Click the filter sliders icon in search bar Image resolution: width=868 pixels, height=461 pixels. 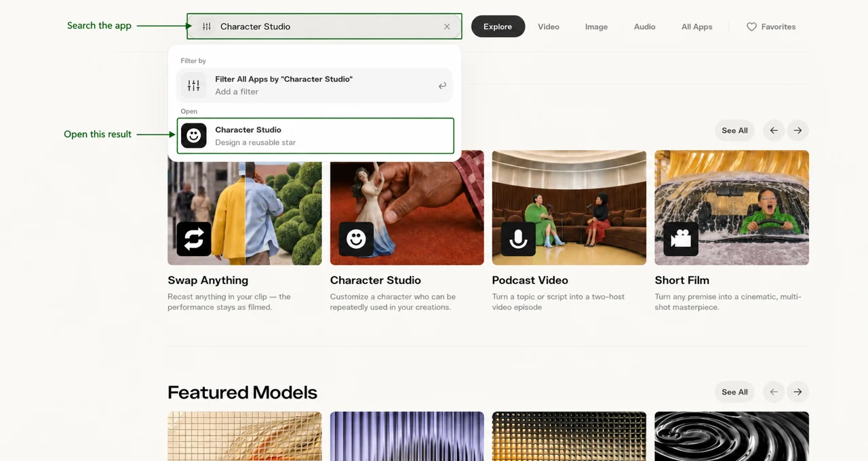pos(207,26)
